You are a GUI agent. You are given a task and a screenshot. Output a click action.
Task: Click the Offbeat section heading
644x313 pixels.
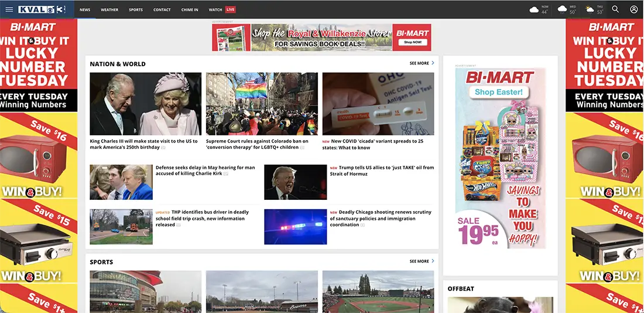coord(461,289)
